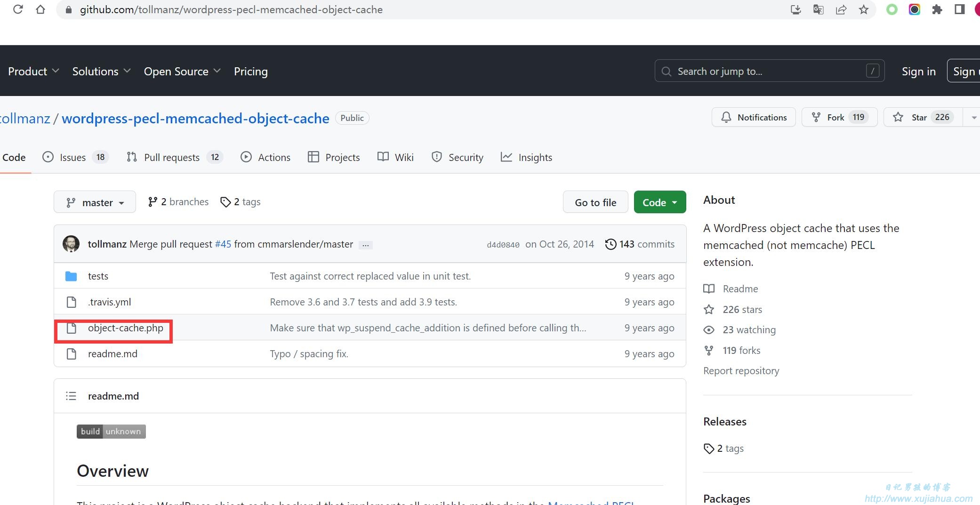Viewport: 980px width, 505px height.
Task: Click the install app icon in address bar
Action: (795, 9)
